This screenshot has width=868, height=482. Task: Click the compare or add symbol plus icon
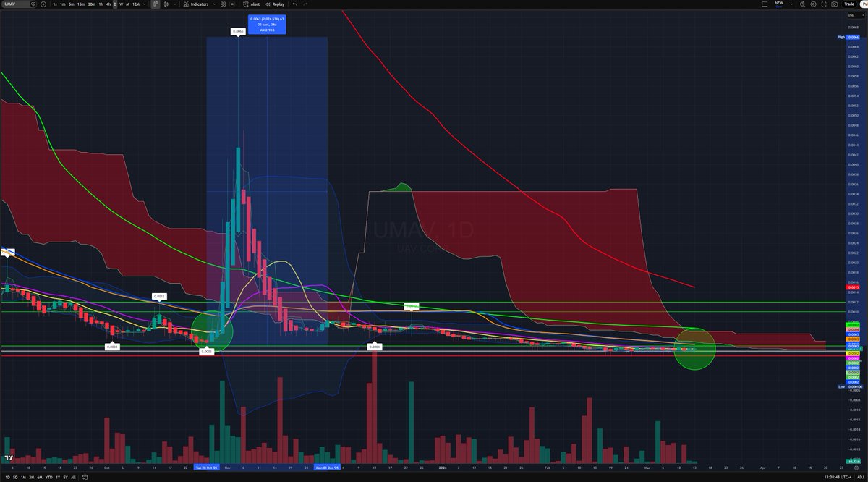click(x=43, y=4)
